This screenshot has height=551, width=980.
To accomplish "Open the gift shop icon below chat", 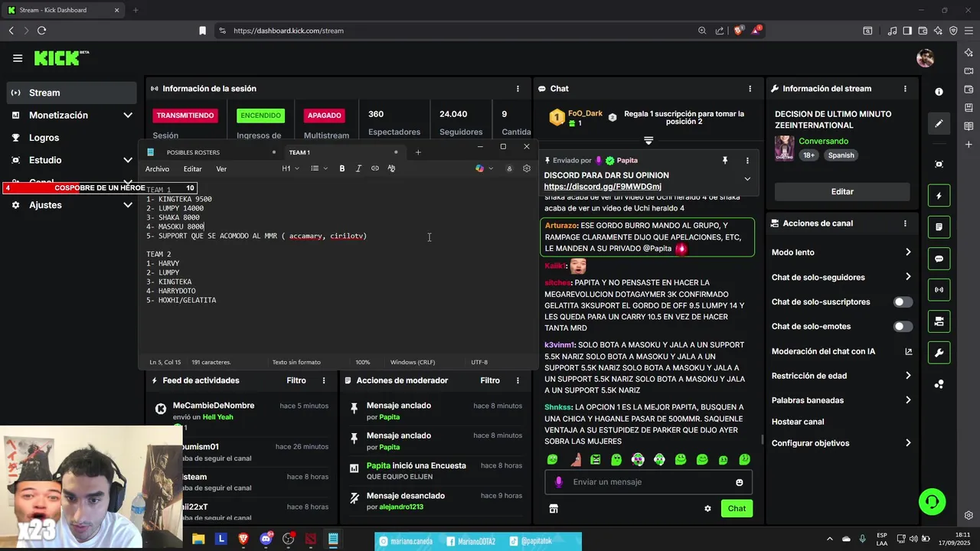I will click(554, 508).
